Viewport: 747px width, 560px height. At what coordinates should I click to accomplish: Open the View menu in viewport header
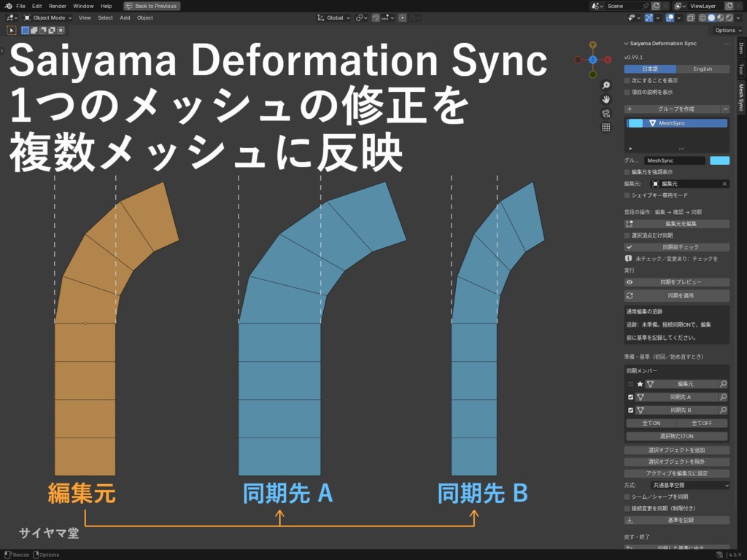(x=85, y=17)
